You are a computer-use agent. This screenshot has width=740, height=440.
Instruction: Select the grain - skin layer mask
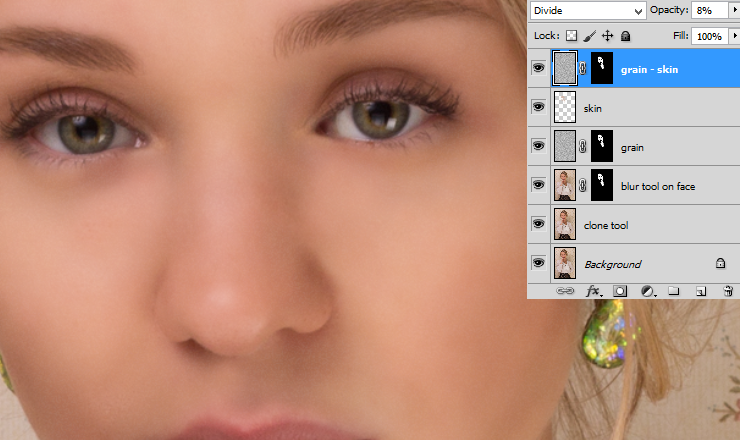click(602, 68)
